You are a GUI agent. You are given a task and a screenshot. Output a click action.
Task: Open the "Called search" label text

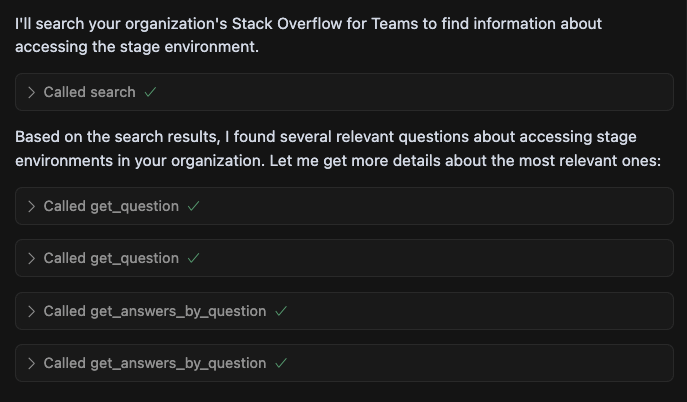(89, 92)
